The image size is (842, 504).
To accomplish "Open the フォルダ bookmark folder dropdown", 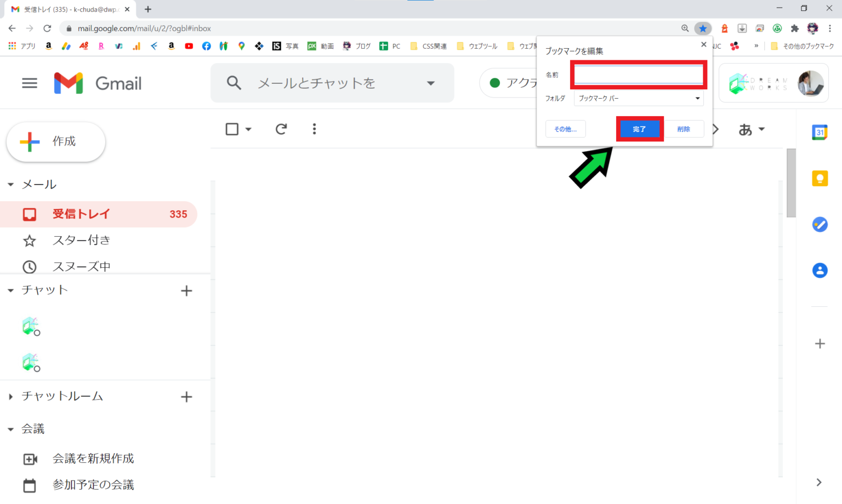I will point(639,99).
